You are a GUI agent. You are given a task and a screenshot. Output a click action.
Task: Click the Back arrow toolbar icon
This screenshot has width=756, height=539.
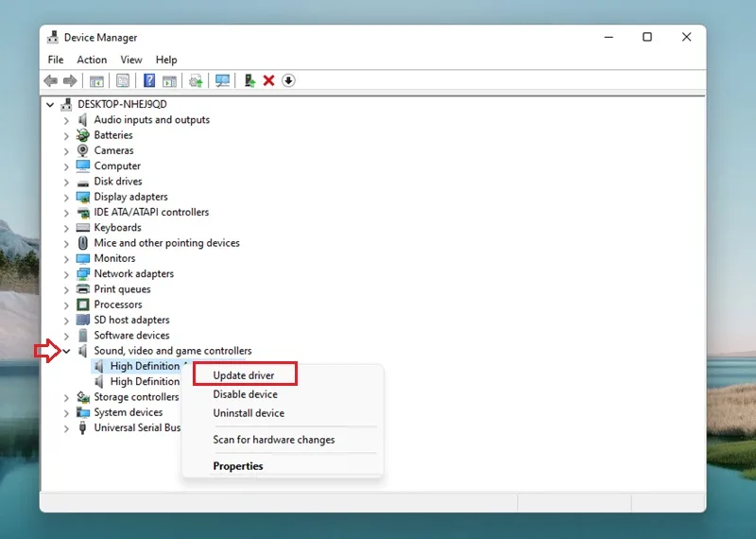51,80
